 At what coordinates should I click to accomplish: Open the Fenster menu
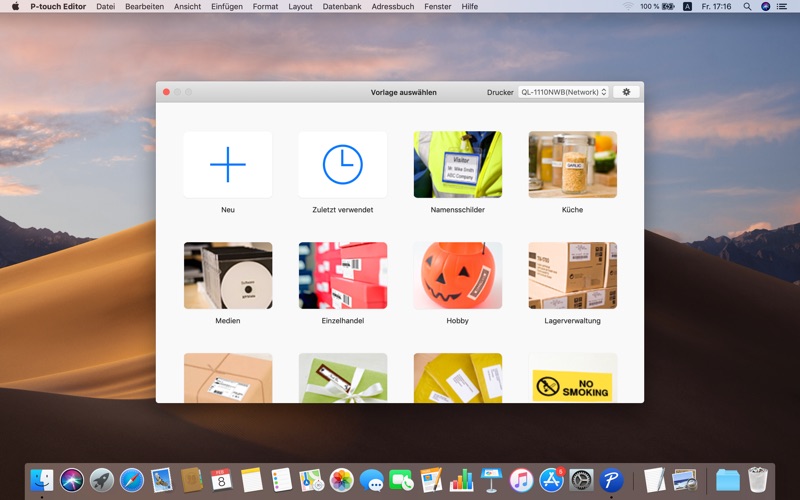click(438, 6)
